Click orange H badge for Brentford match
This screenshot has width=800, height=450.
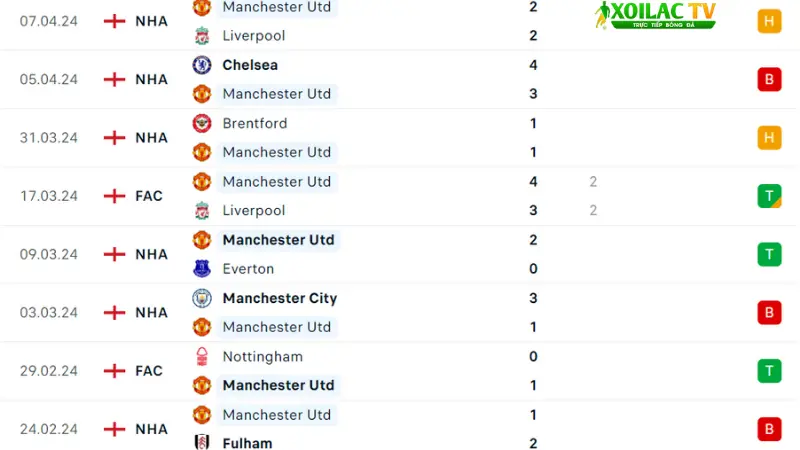tap(769, 137)
